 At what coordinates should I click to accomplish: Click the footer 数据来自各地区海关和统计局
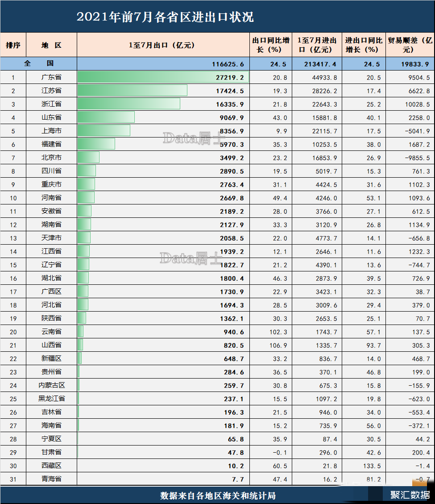coord(218,496)
